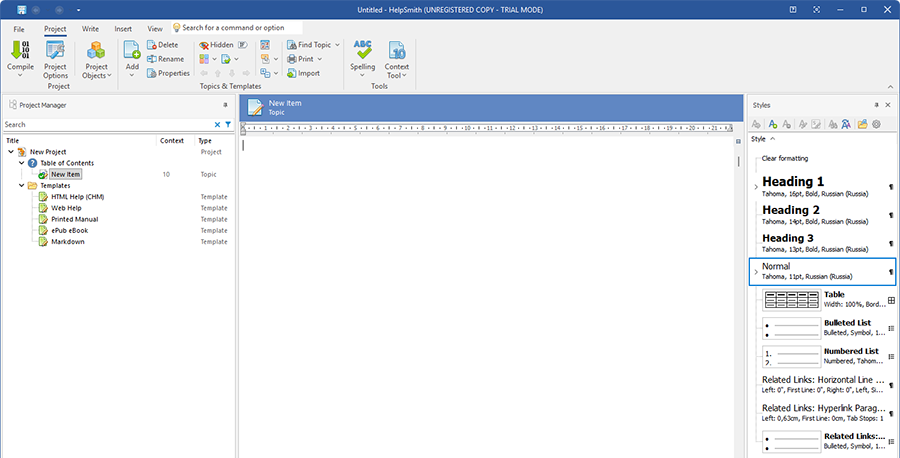
Task: Apply Clear formatting in Styles
Action: click(x=785, y=158)
